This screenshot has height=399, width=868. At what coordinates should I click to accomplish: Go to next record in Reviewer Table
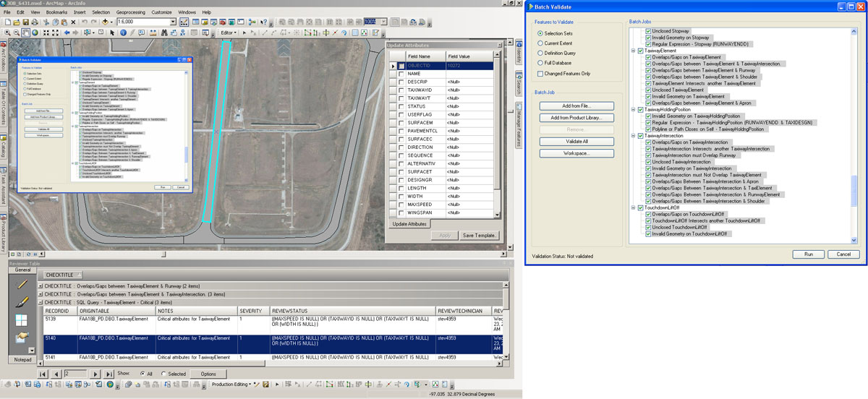[95, 374]
